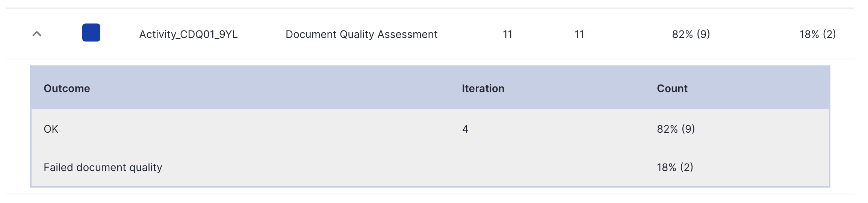Click the blue color swatch square

pyautogui.click(x=91, y=32)
